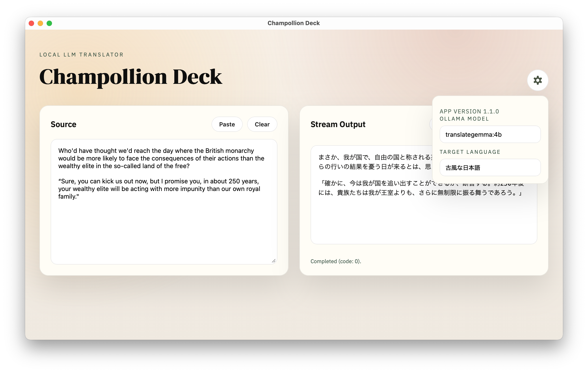Click inside the Source text area
The height and width of the screenshot is (373, 588).
pyautogui.click(x=164, y=220)
